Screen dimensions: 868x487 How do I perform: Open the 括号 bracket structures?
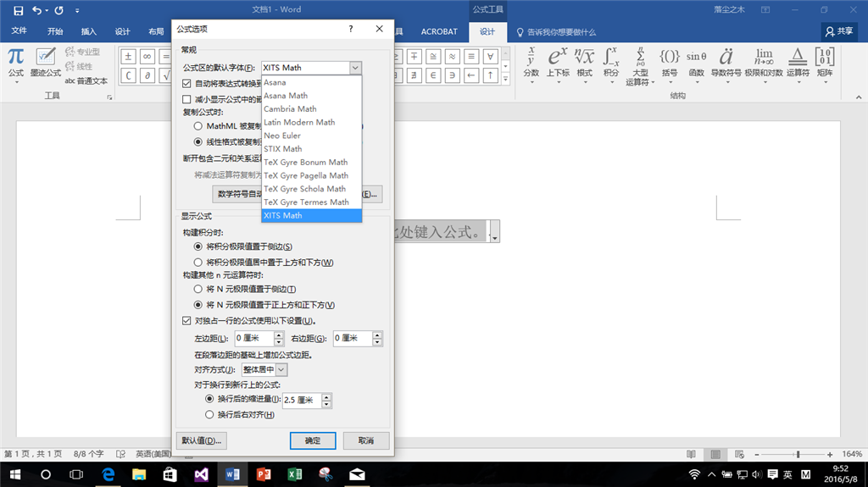[670, 64]
